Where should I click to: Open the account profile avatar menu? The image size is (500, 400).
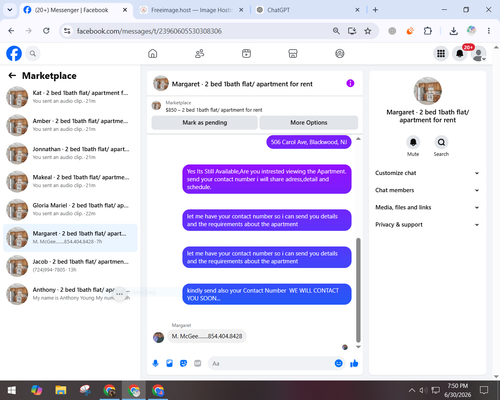tap(479, 54)
